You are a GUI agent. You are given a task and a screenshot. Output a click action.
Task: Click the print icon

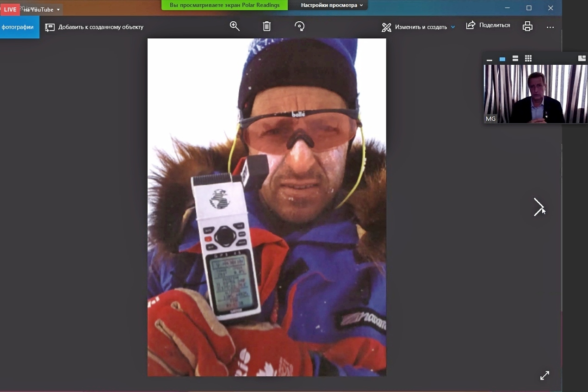(527, 26)
